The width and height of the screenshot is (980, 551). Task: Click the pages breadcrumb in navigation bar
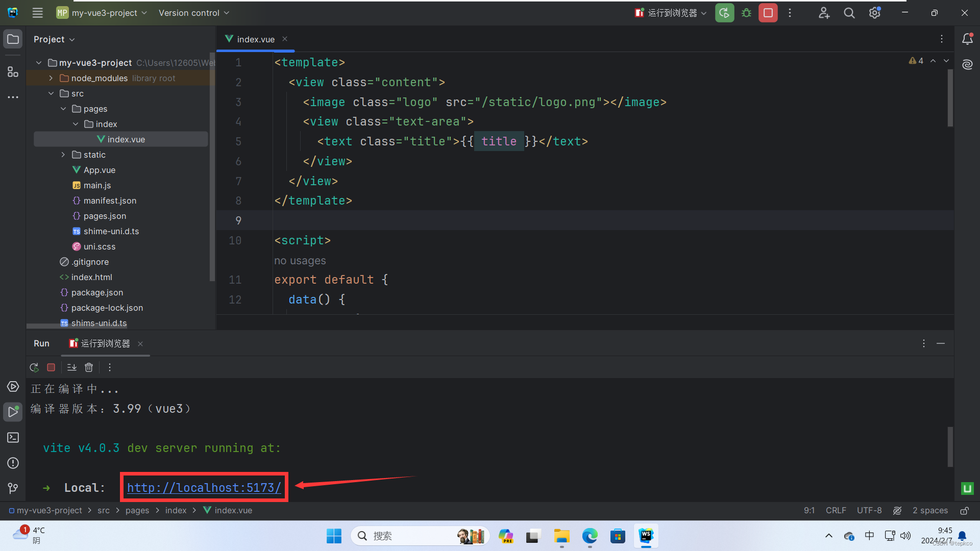coord(137,511)
